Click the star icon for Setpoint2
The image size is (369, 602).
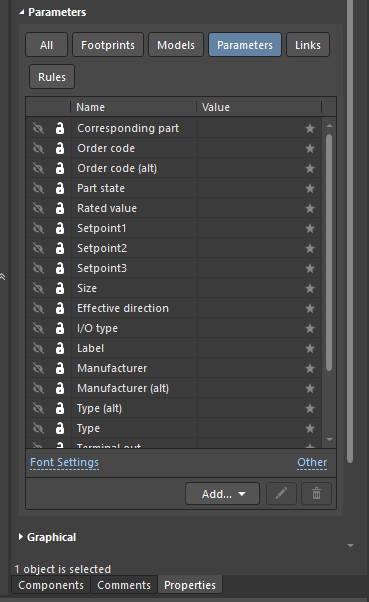pos(310,248)
